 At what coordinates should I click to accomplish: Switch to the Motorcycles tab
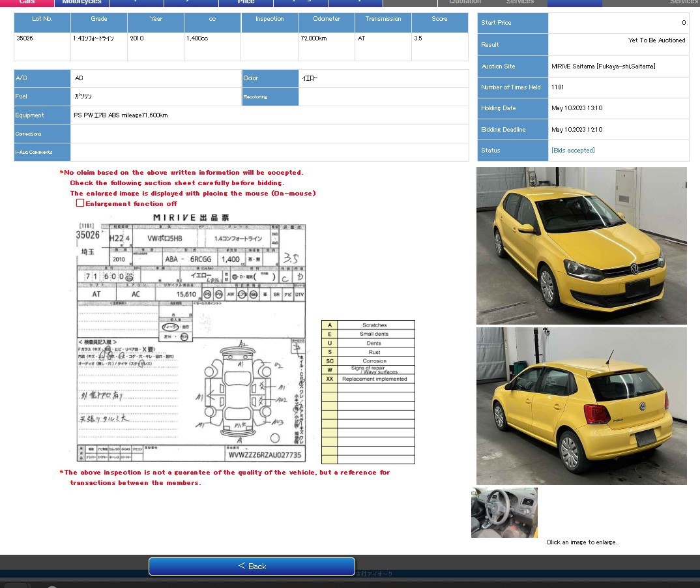coord(81,3)
